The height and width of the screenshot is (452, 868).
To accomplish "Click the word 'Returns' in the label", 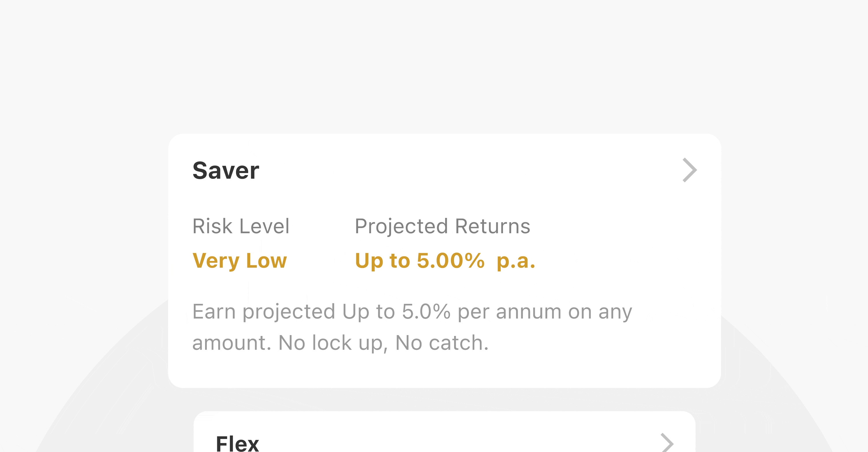I will [x=492, y=226].
